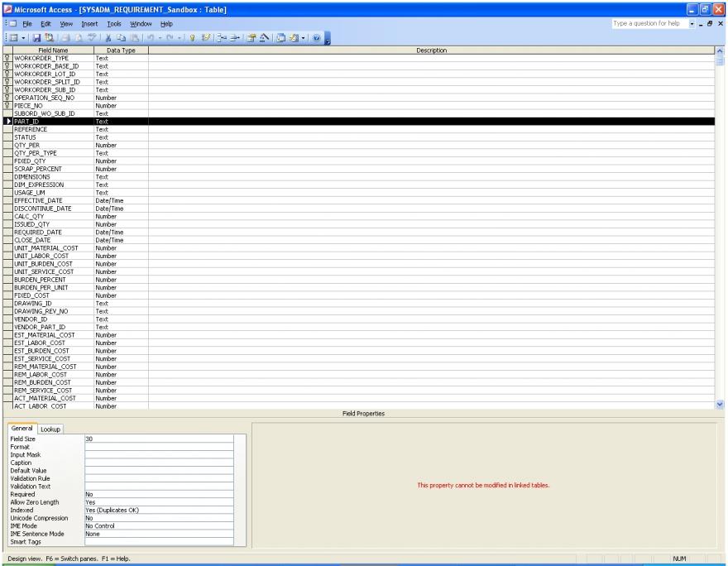Select the EFFECTIVE_DATE field name
Image resolution: width=728 pixels, height=566 pixels.
[x=38, y=200]
